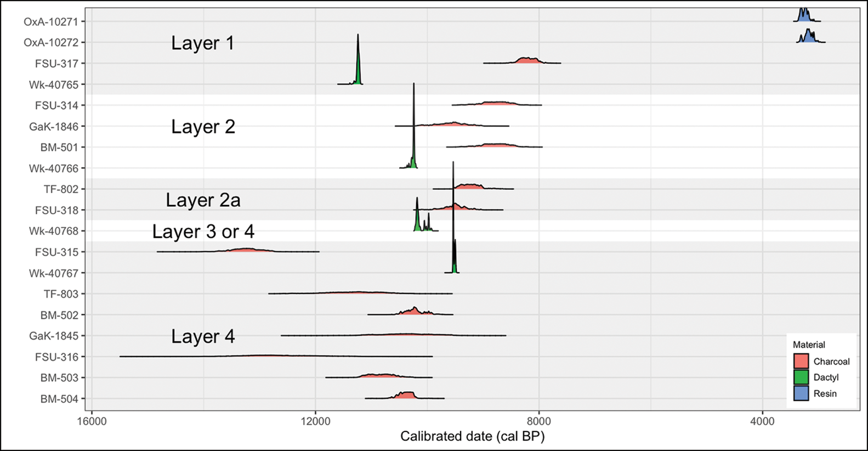Click the "Layer 1" annotation text
Viewport: 868px width, 451px height.
coord(202,43)
